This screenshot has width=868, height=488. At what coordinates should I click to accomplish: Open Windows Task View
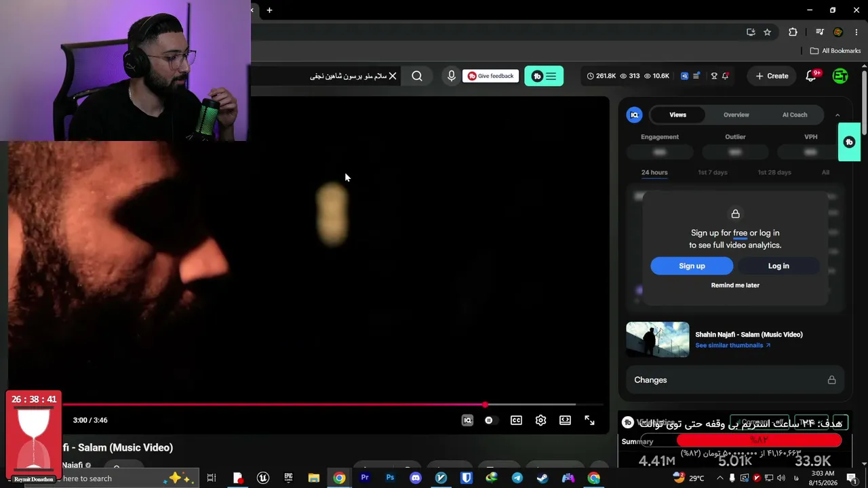(212, 478)
